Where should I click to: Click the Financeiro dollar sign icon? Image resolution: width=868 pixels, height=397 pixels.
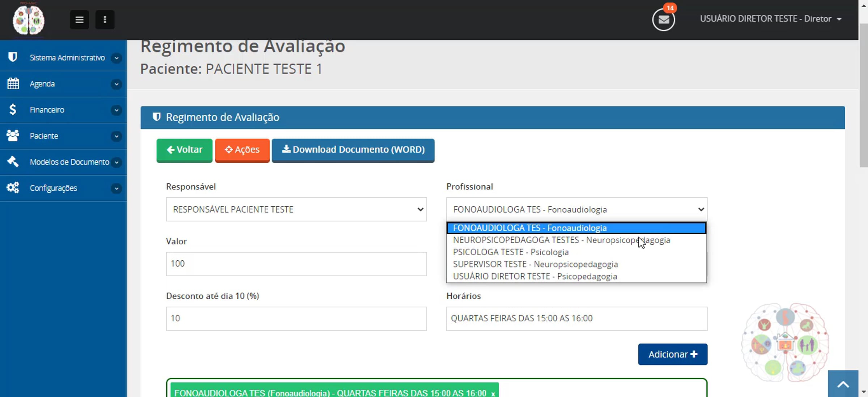click(x=13, y=110)
